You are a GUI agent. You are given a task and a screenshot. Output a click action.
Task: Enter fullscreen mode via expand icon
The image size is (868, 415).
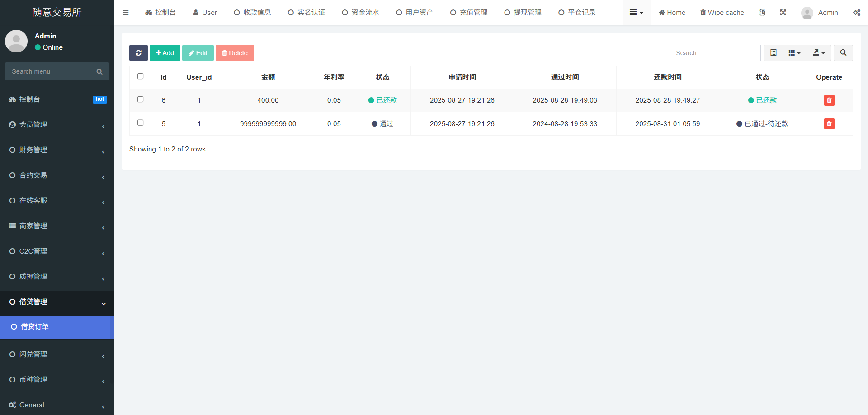pyautogui.click(x=783, y=13)
